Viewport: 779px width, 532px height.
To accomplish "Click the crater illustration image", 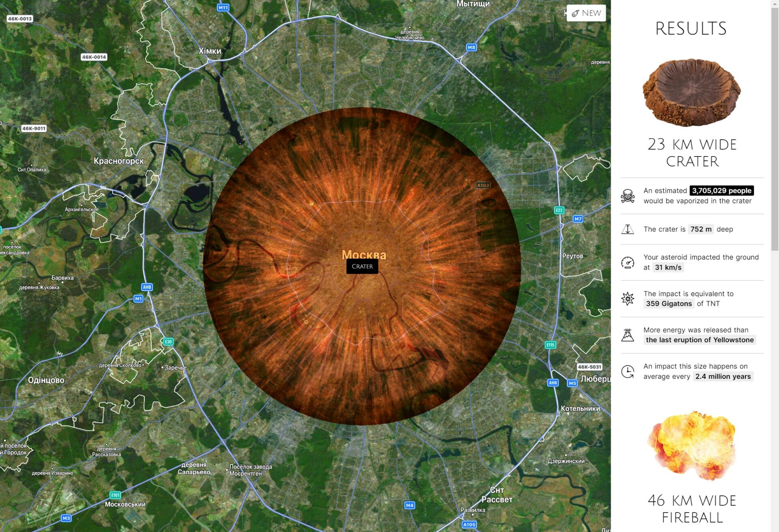I will pos(692,92).
